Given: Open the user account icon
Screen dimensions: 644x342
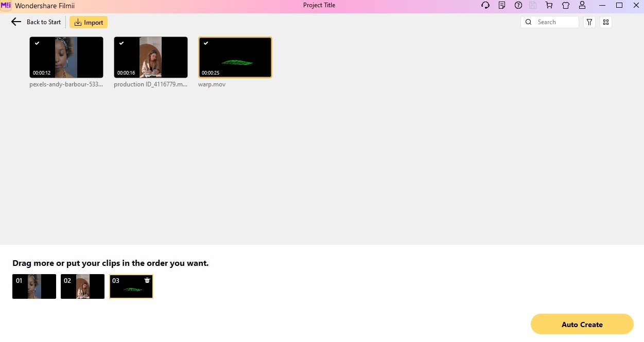Looking at the screenshot, I should pos(582,6).
